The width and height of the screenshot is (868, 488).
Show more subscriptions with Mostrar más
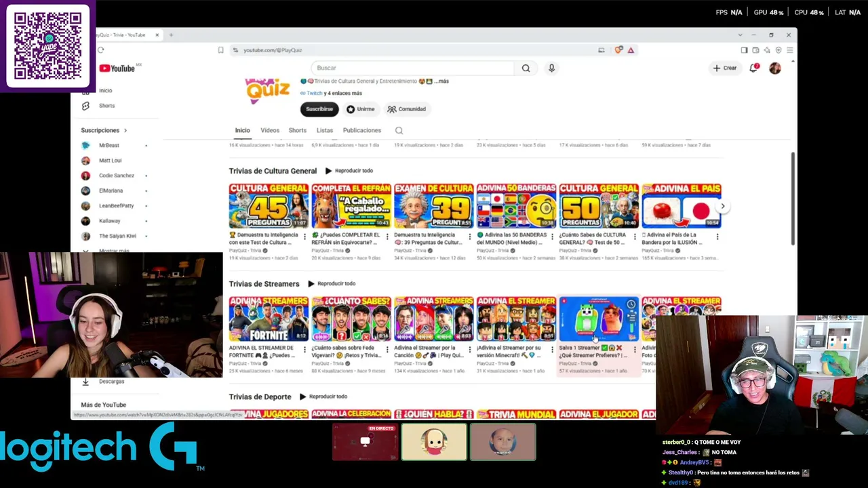(x=114, y=251)
